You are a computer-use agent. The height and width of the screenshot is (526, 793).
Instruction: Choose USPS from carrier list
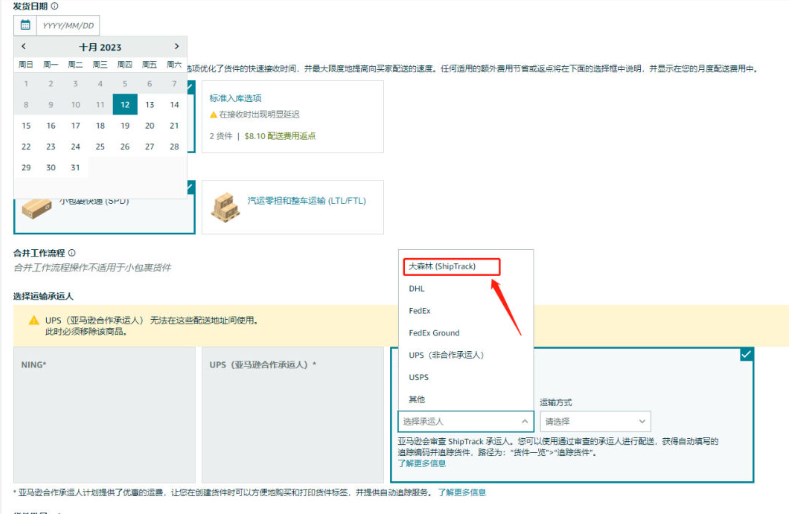(x=420, y=377)
